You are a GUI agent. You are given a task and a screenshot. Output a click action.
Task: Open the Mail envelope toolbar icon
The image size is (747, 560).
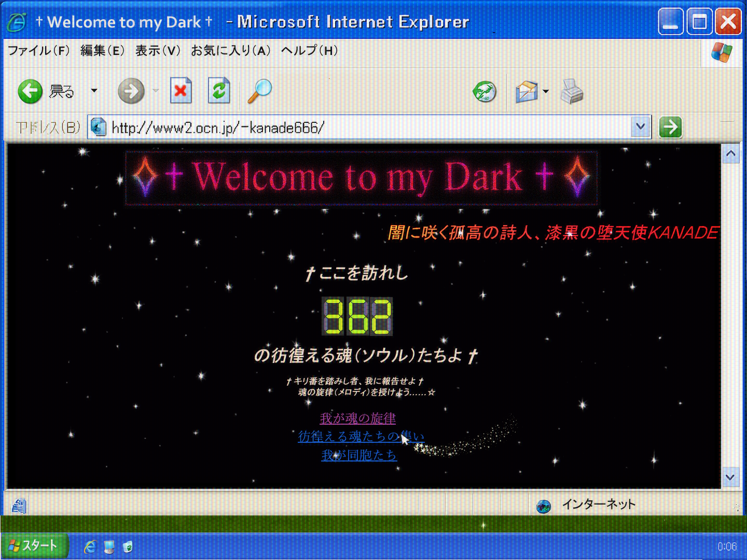coord(526,92)
